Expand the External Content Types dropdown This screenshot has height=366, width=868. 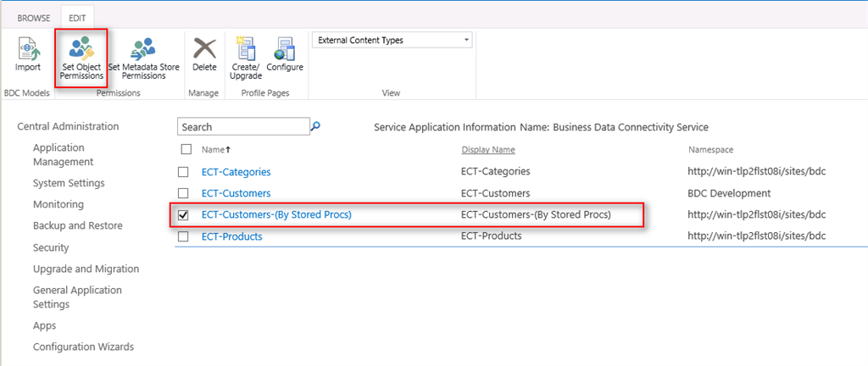[x=466, y=41]
